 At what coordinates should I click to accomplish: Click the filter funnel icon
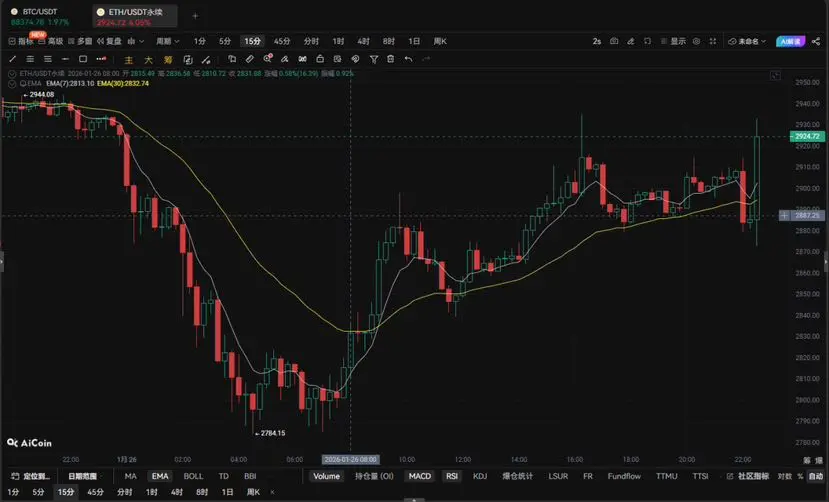(x=373, y=59)
